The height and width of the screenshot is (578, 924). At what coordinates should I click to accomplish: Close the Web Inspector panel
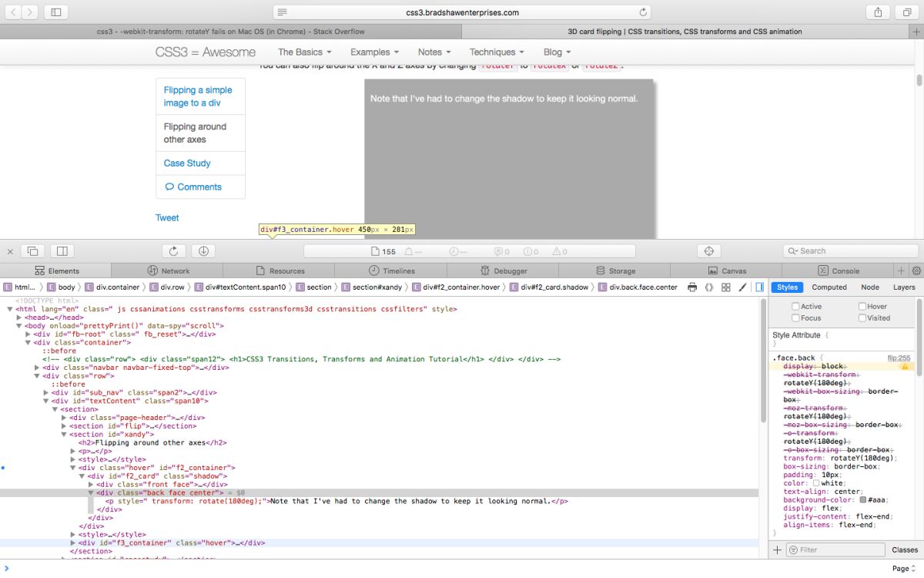[x=11, y=251]
